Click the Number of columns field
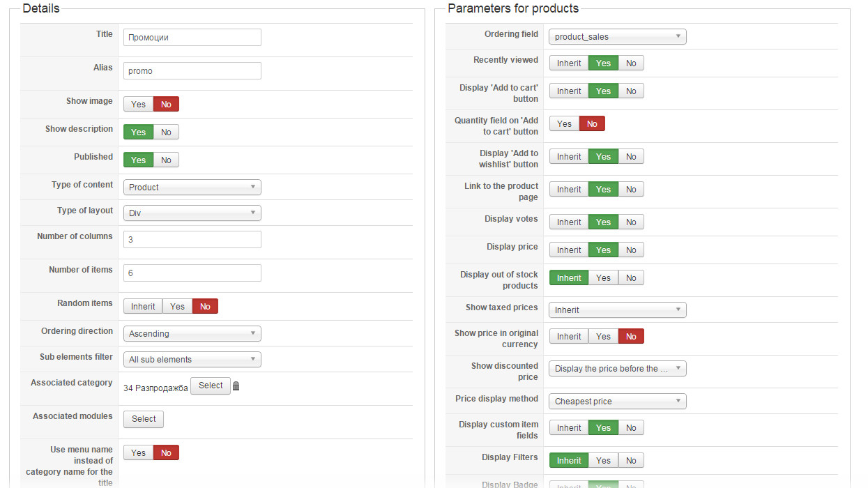Screen dimensions: 868x488 192,239
